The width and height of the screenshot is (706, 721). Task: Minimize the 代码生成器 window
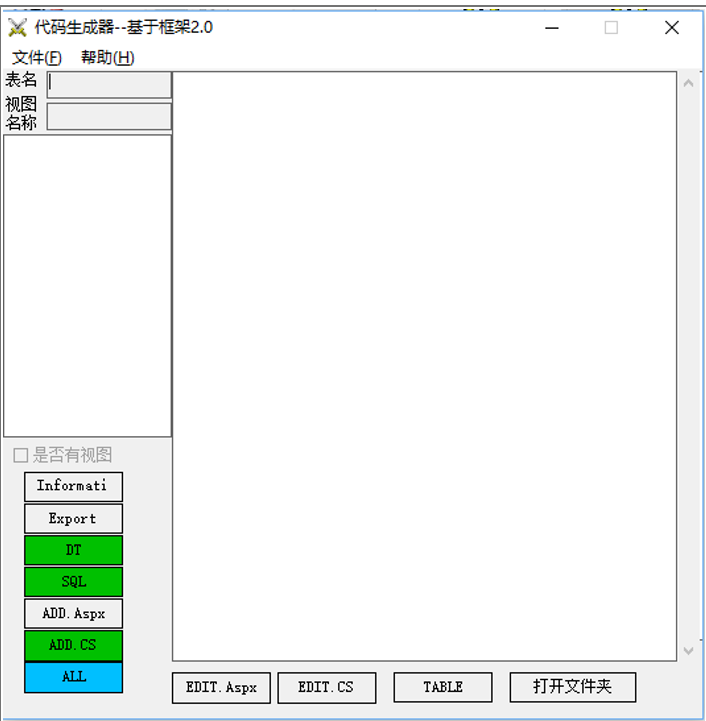pyautogui.click(x=552, y=28)
